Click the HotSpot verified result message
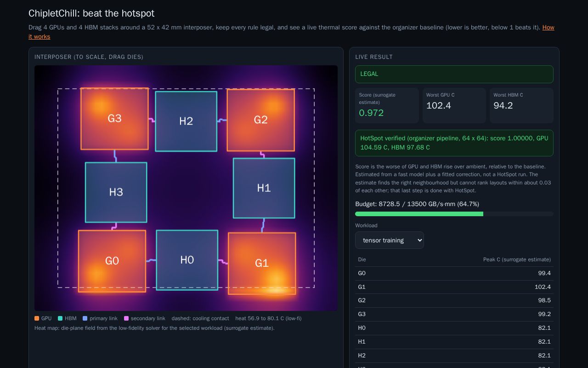The width and height of the screenshot is (588, 368). pos(454,143)
